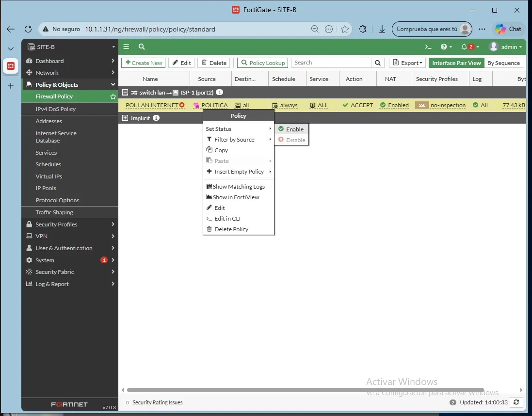Image resolution: width=532 pixels, height=416 pixels.
Task: Select Show in FortiView
Action: click(239, 197)
